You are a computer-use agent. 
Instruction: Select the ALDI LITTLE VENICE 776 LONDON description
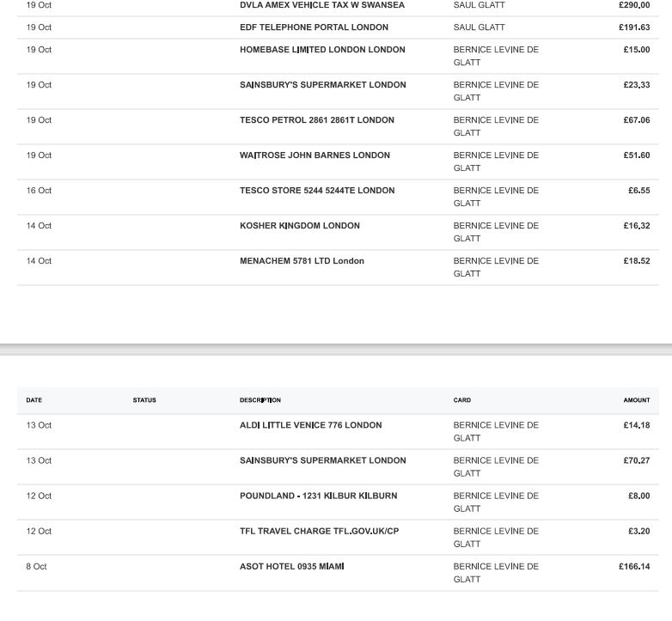coord(311,425)
